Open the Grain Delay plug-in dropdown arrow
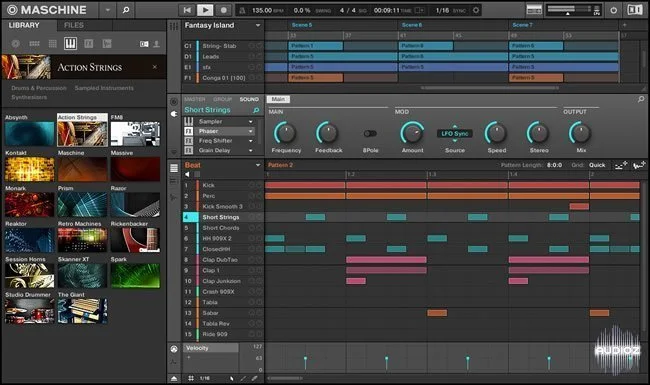Image resolution: width=650 pixels, height=385 pixels. tap(251, 150)
